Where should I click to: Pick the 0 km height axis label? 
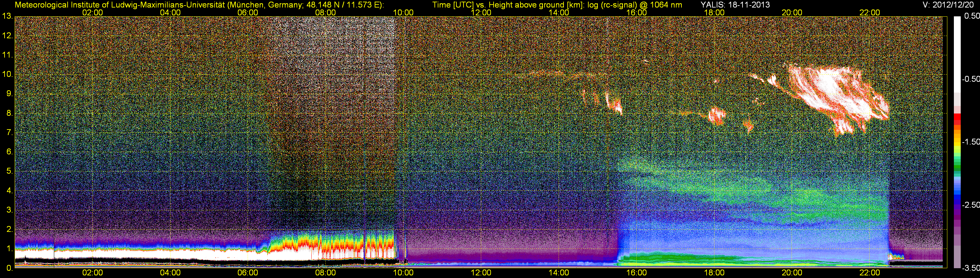[9, 268]
